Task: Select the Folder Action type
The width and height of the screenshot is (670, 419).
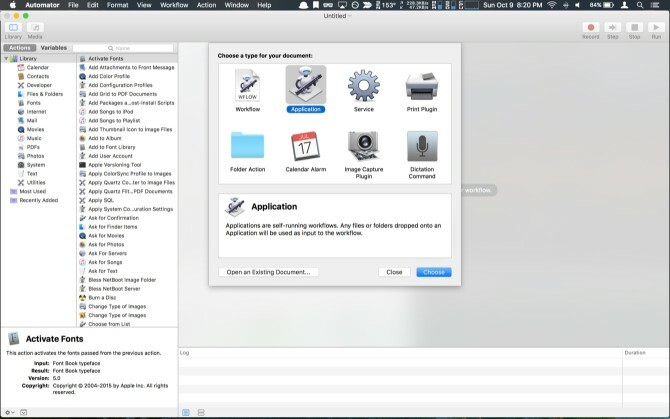Action: (247, 152)
